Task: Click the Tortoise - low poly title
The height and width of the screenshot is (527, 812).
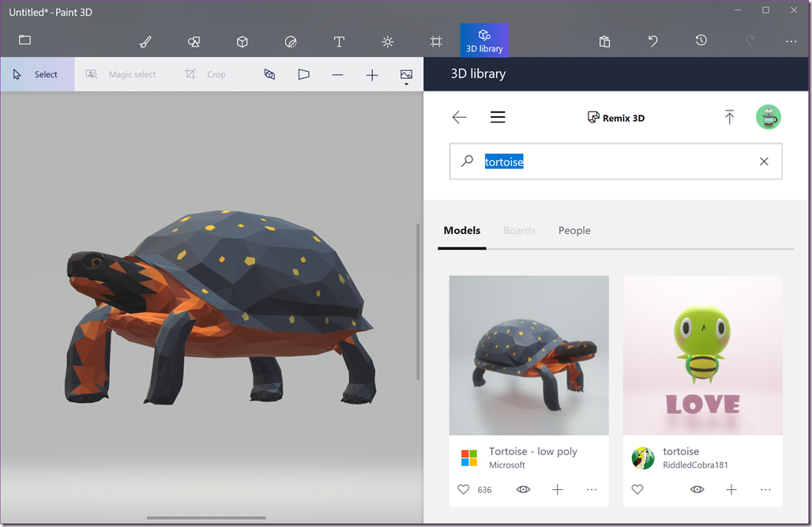Action: 533,451
